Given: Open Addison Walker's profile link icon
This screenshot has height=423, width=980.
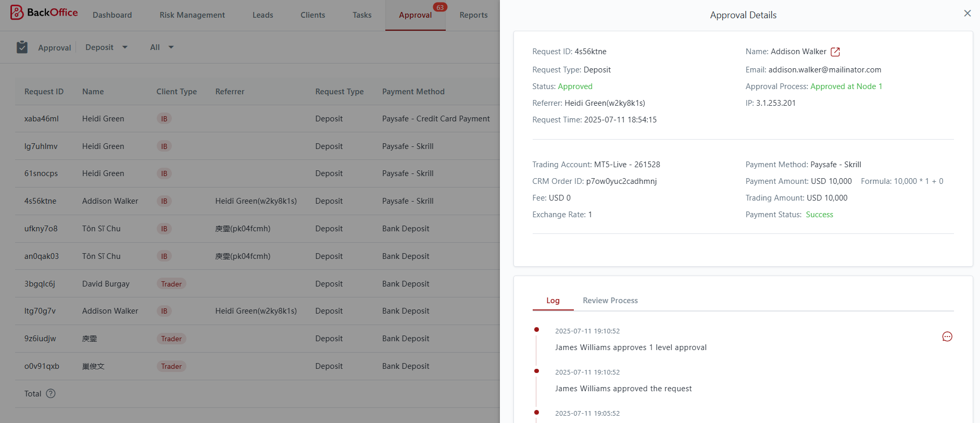Looking at the screenshot, I should [835, 52].
